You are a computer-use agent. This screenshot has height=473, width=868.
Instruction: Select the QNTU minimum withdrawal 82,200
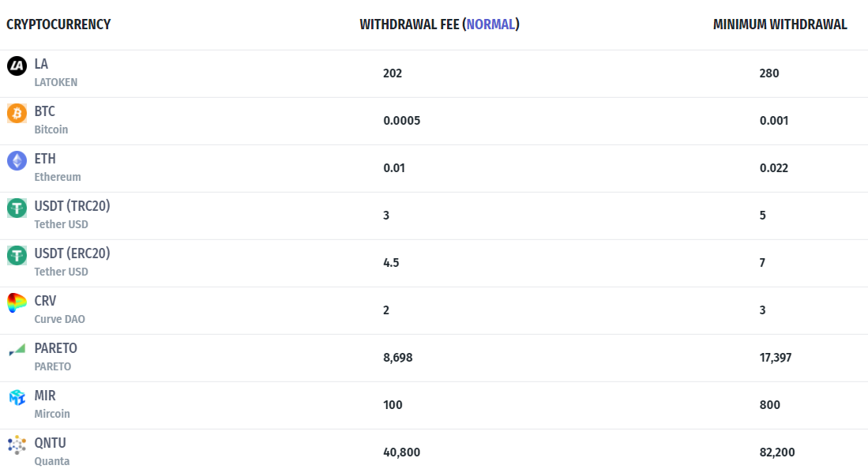point(776,452)
